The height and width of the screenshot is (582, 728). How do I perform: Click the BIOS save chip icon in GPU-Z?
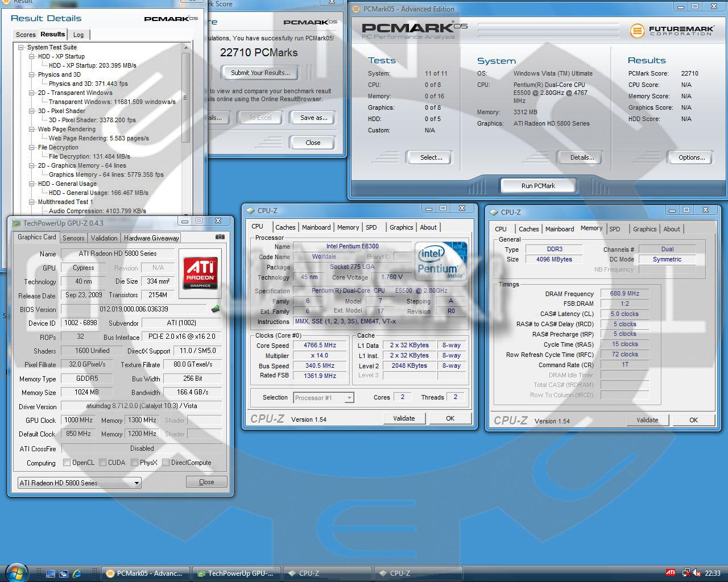click(216, 309)
